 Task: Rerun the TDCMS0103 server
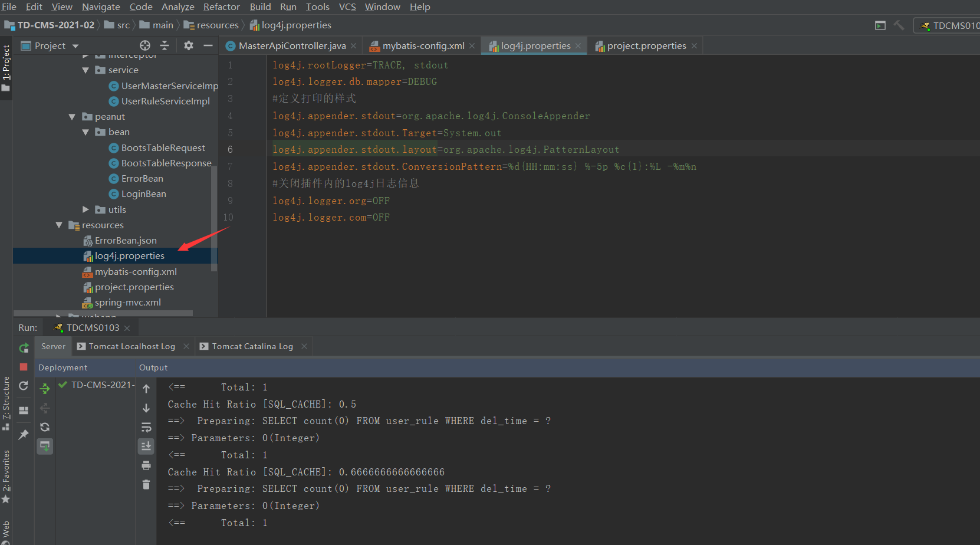[x=24, y=347]
